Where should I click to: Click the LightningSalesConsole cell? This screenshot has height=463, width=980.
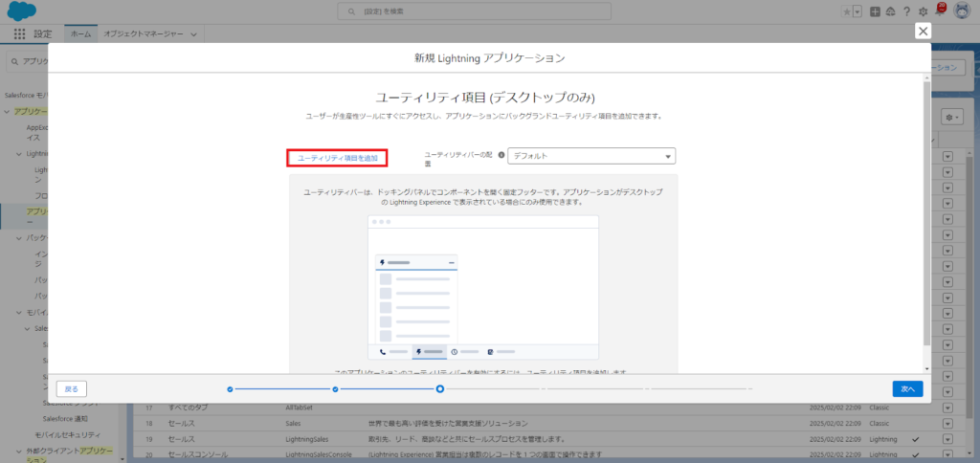[318, 453]
